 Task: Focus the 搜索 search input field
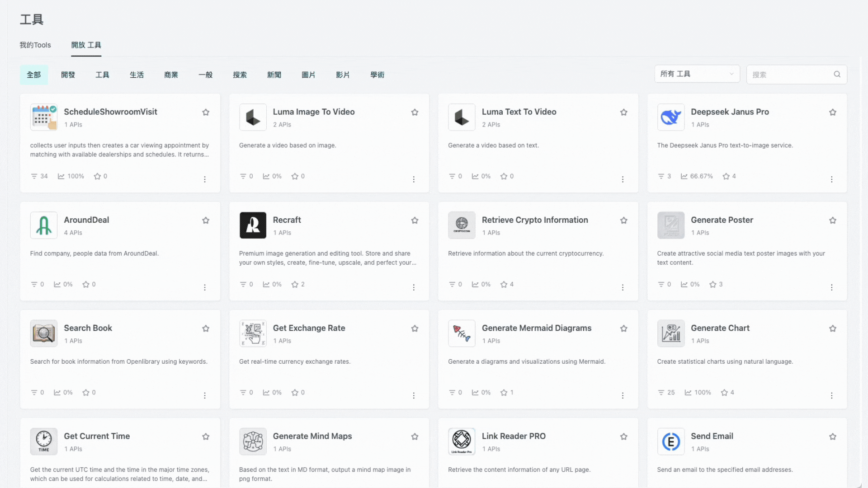tap(797, 75)
